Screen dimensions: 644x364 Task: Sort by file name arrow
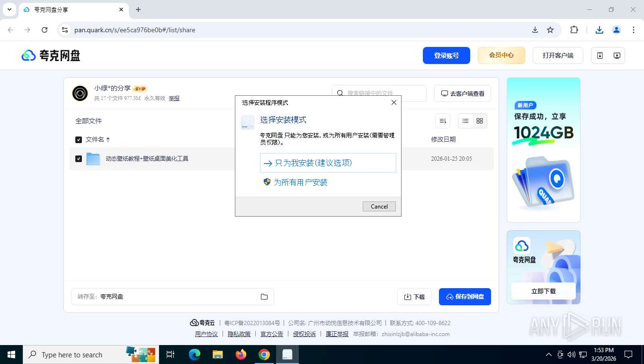[x=108, y=139]
